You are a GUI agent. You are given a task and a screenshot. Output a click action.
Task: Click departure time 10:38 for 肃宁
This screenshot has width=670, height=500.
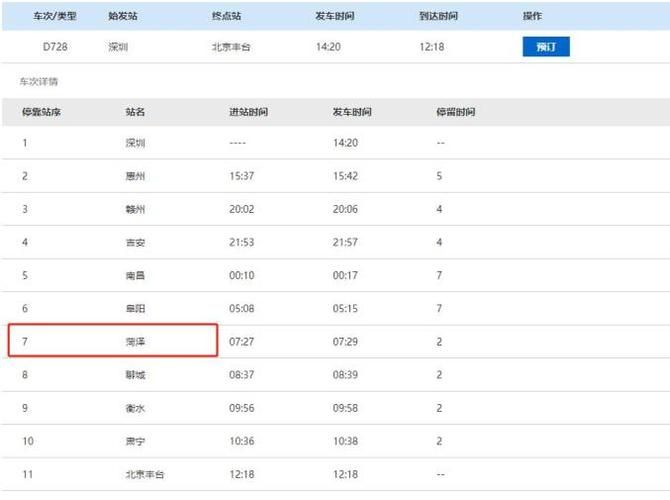(x=345, y=441)
